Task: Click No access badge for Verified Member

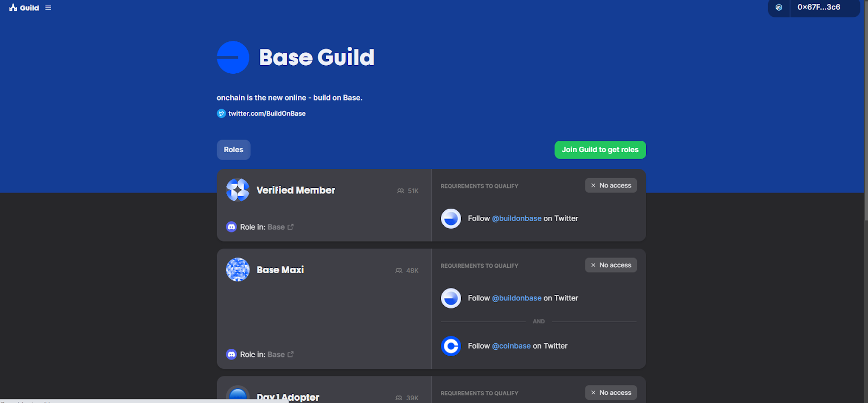Action: pos(611,186)
